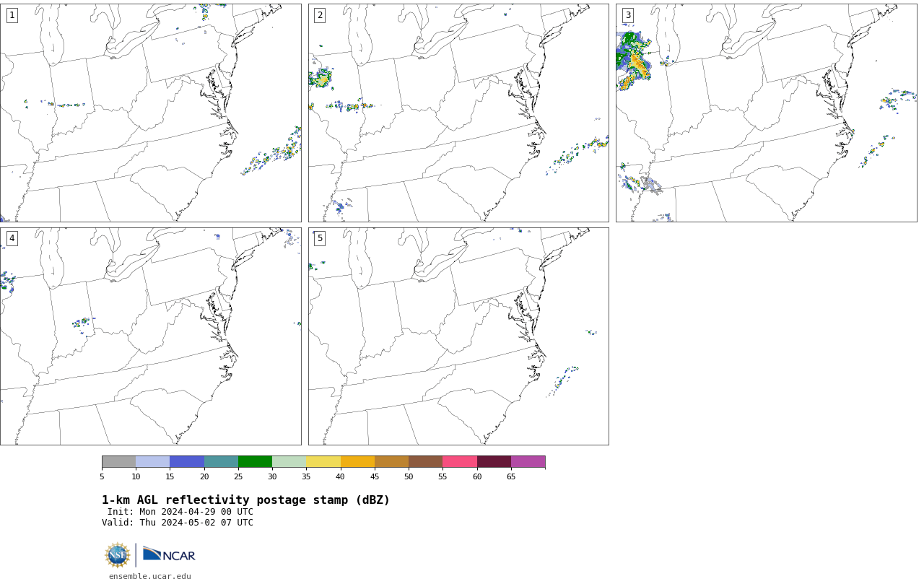
Task: Click the maroon 60-65 dBZ swatch
Action: coord(494,462)
